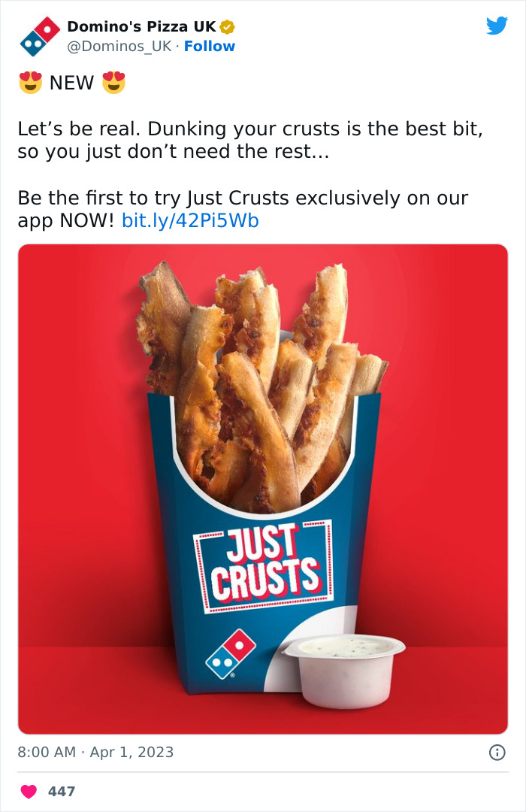526x812 pixels.
Task: Open the 8:00 AM · Apr 1, 2023 timestamp
Action: [x=95, y=752]
